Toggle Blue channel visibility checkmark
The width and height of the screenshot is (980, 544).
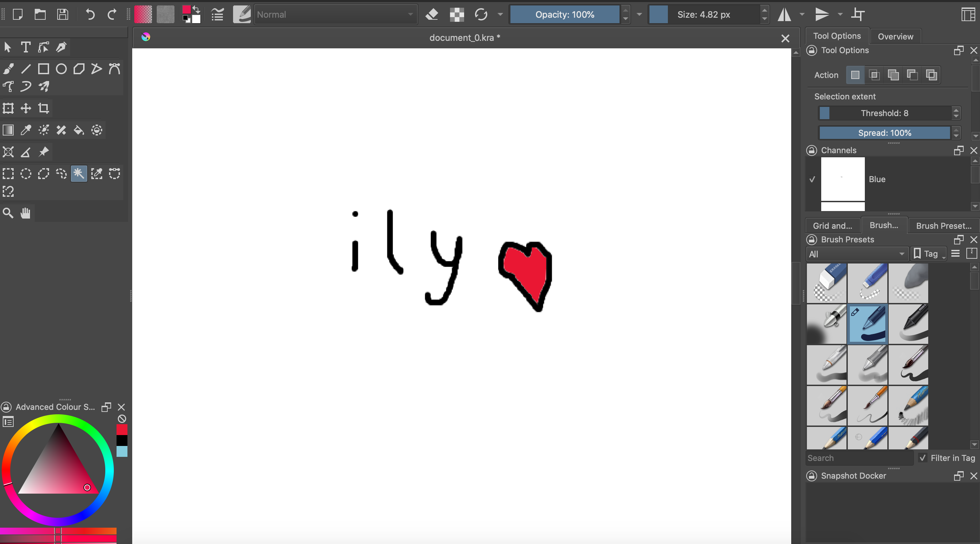pyautogui.click(x=812, y=179)
